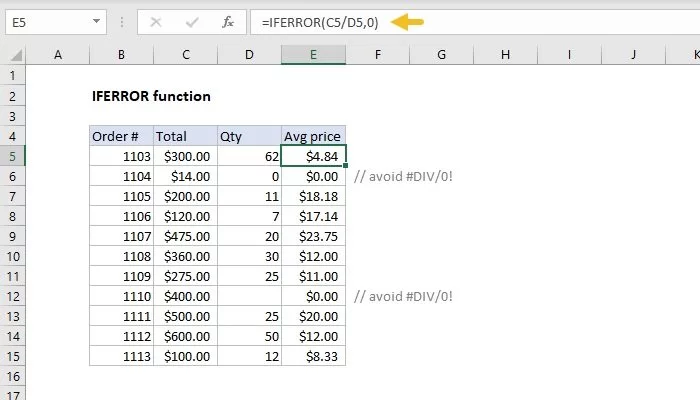This screenshot has height=400, width=700.
Task: Select row 1 header
Action: (12, 75)
